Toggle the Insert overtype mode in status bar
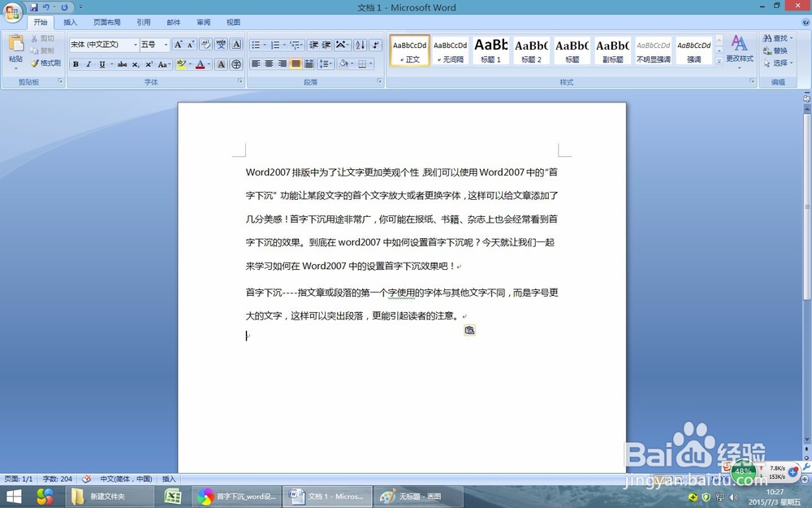812x508 pixels. coord(169,479)
